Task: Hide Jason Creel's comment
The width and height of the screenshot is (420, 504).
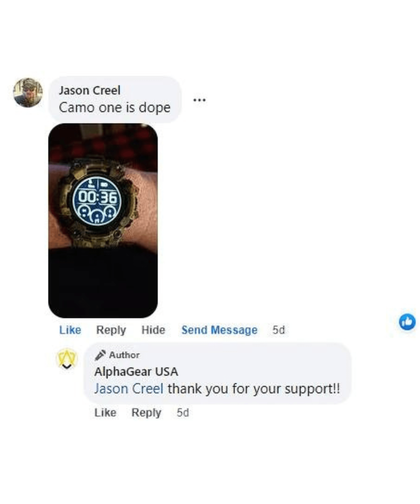Action: click(153, 330)
